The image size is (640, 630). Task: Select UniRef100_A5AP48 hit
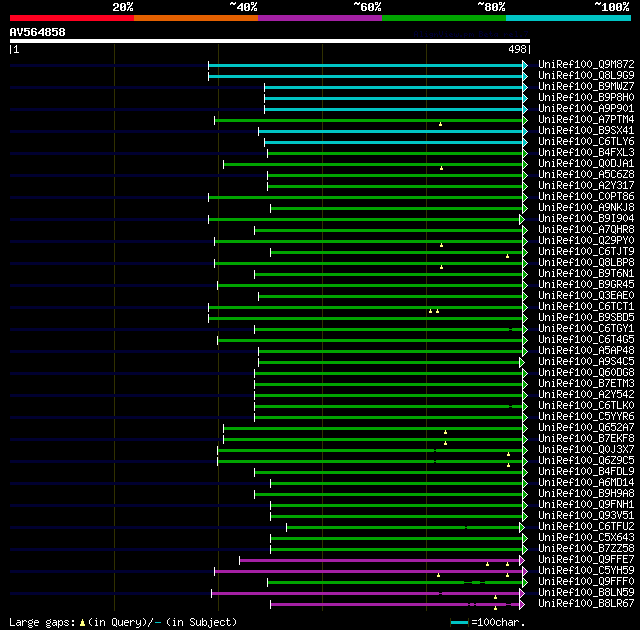586,351
